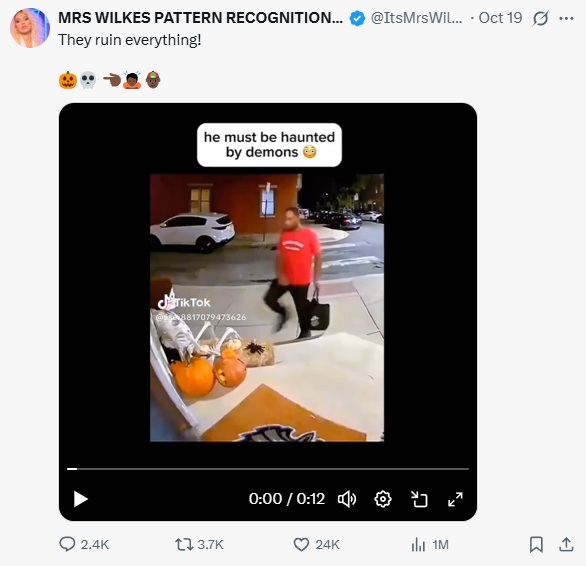Image resolution: width=586 pixels, height=566 pixels.
Task: Share the post via upload icon
Action: (566, 544)
